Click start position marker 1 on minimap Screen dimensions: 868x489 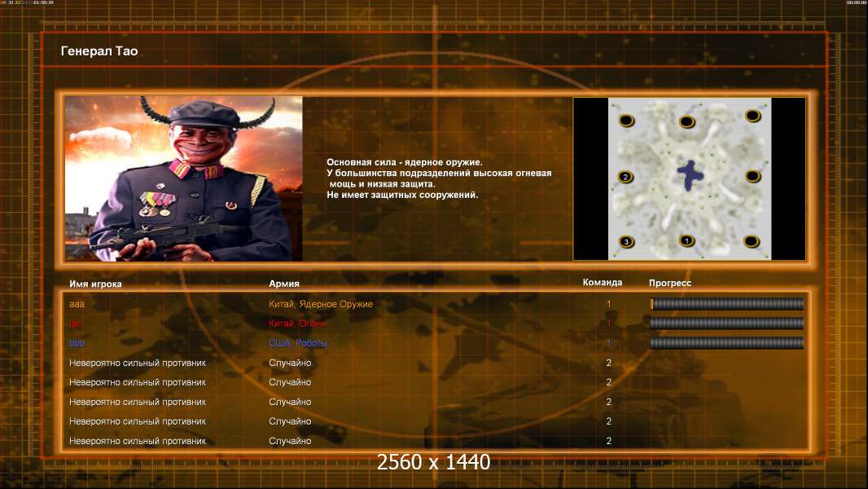(686, 241)
